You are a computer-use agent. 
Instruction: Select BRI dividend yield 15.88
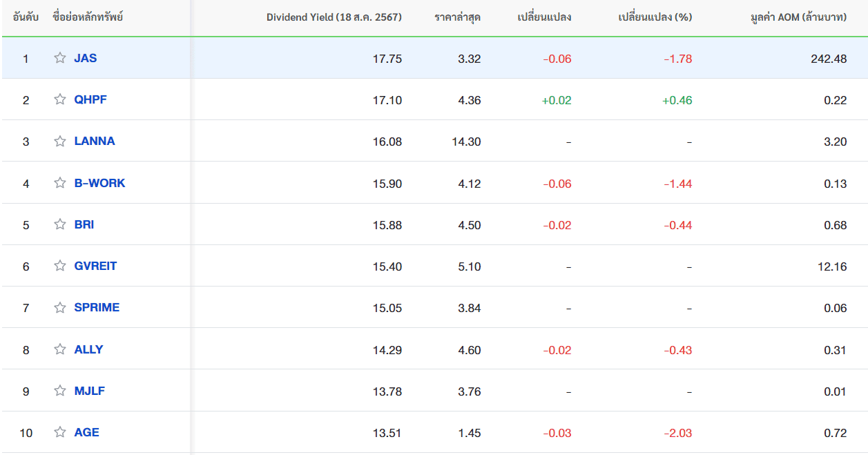point(387,225)
